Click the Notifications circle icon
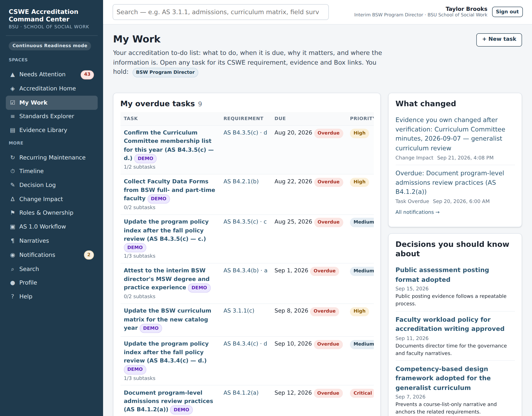 [x=12, y=255]
